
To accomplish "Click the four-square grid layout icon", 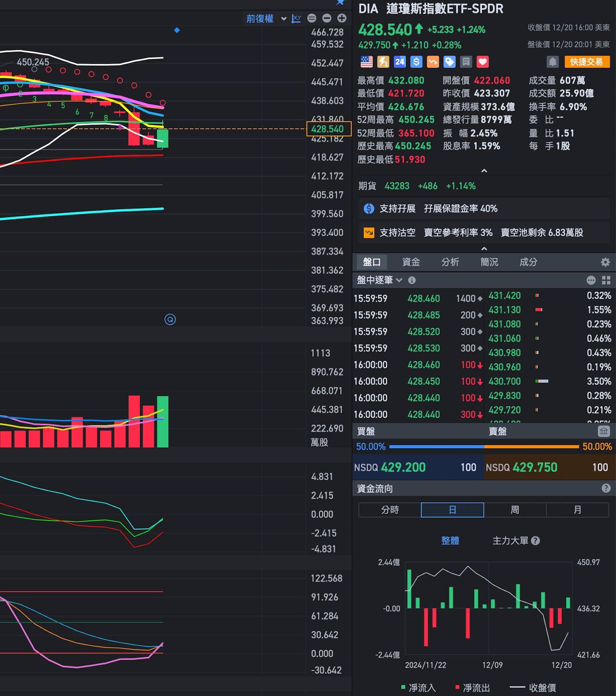I will pos(606,280).
